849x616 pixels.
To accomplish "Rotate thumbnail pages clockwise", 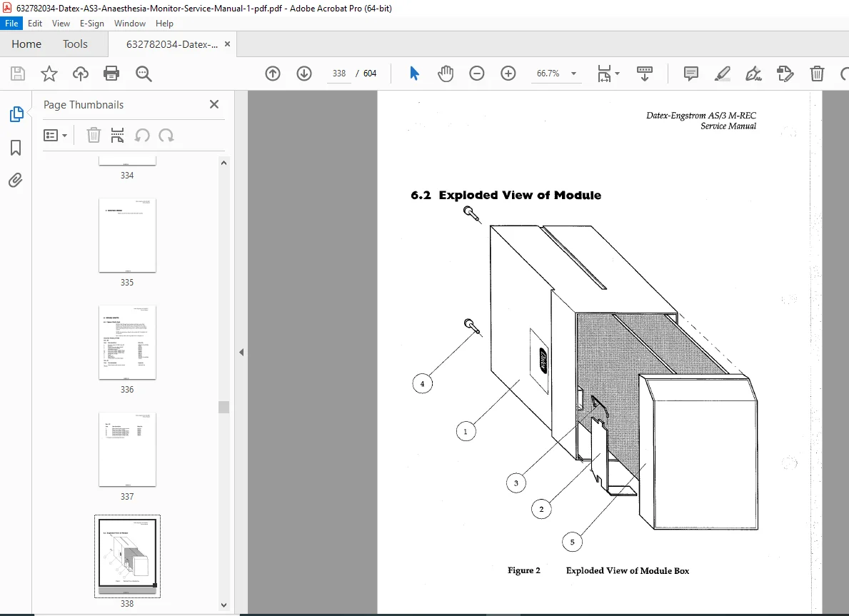I will pos(166,136).
